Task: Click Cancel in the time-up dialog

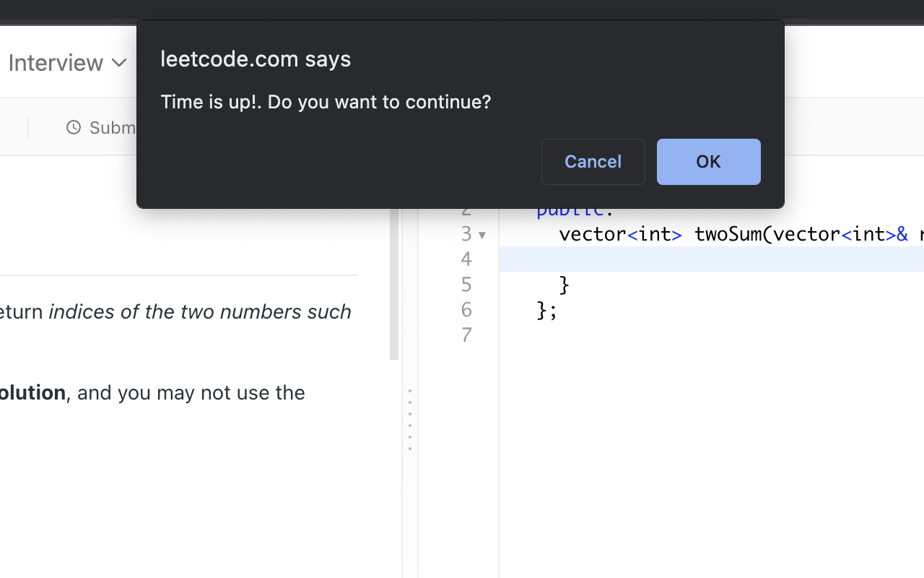Action: click(593, 162)
